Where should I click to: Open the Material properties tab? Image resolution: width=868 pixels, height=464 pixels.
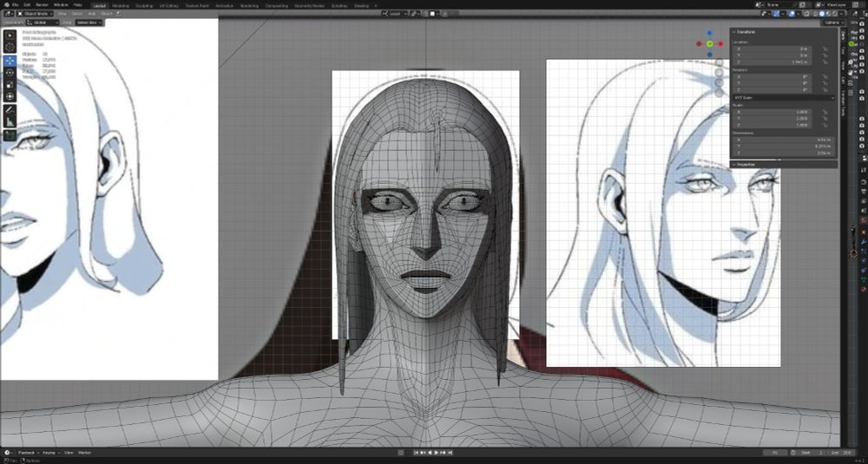coord(865,289)
